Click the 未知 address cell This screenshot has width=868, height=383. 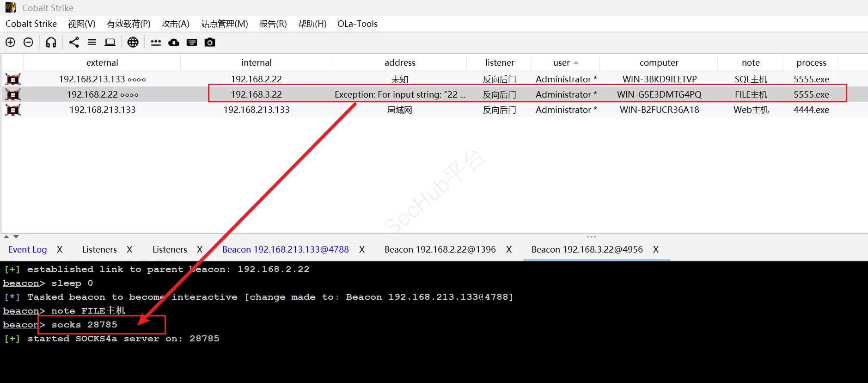(x=400, y=79)
